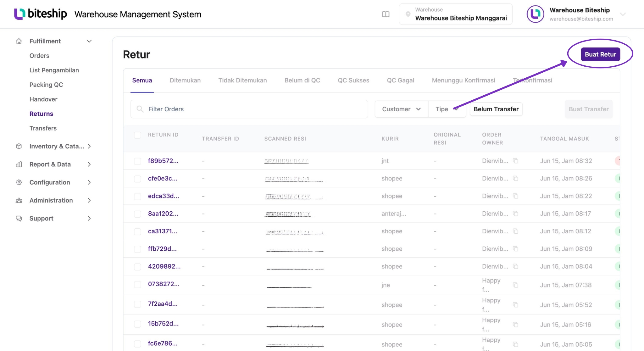Open Packing QC in the sidebar
Screen dimensions: 644x351
click(46, 85)
